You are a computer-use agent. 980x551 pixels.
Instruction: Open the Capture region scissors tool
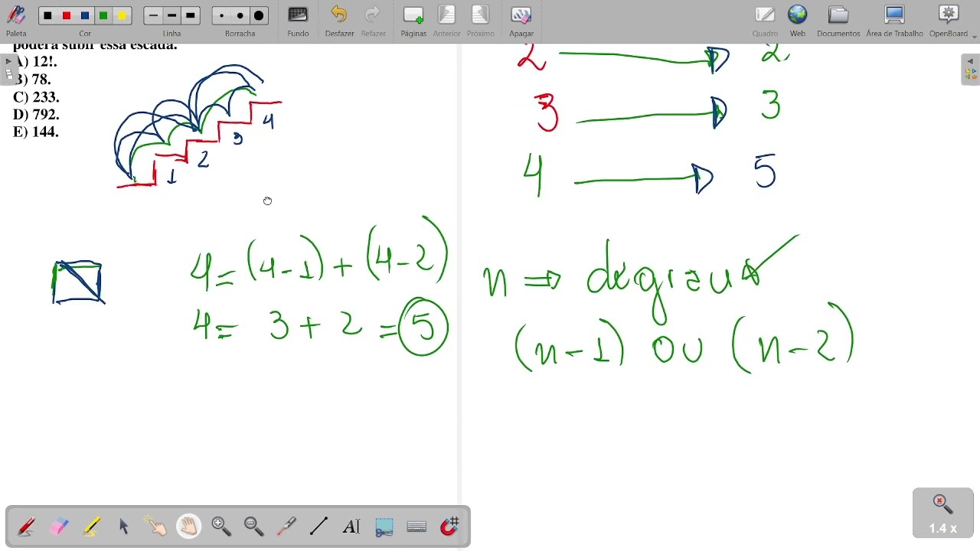coord(384,527)
